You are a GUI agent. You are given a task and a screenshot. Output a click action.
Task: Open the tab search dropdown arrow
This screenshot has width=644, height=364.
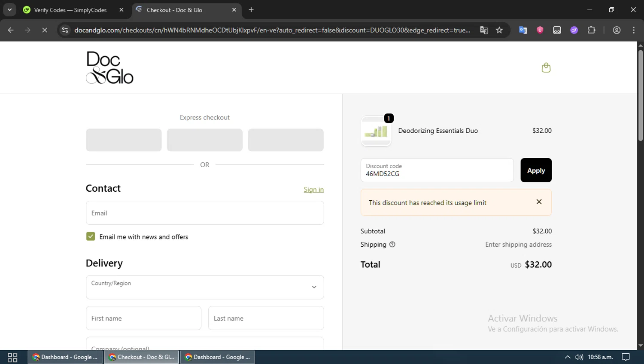(9, 9)
